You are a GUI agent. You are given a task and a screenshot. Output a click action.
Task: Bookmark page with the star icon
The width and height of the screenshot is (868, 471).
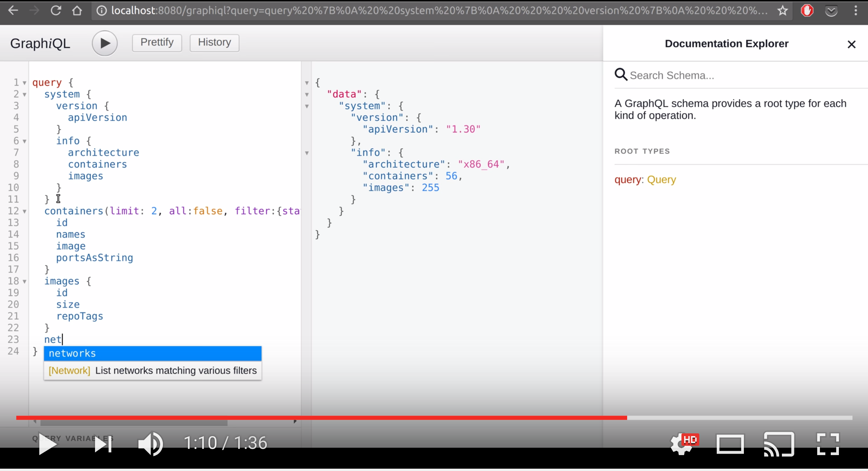(782, 10)
